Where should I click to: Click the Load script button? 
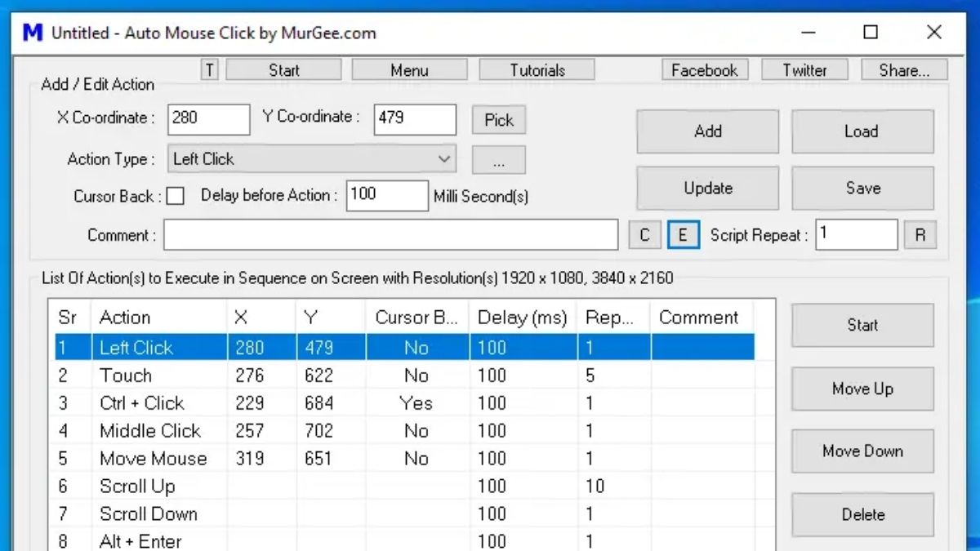tap(862, 131)
